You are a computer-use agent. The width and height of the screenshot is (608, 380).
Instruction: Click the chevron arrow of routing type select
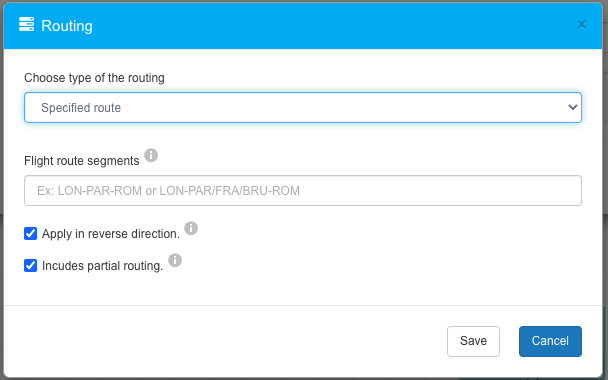[573, 107]
